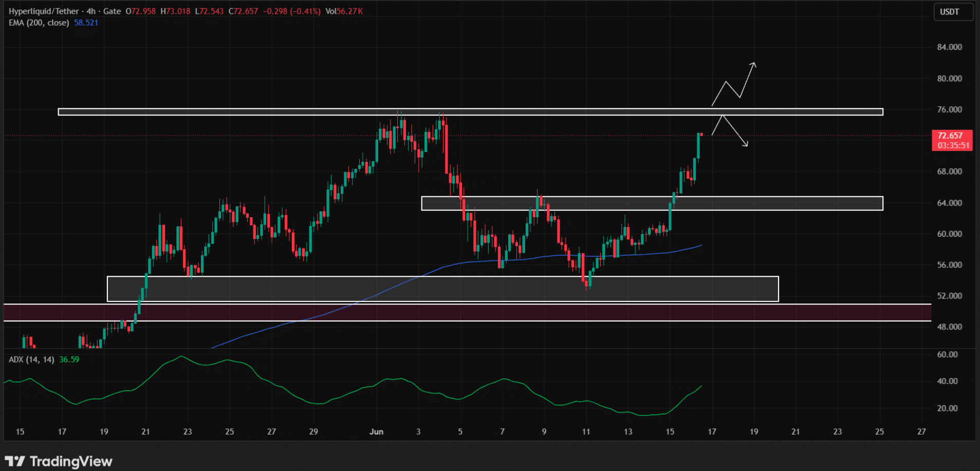Click the open price O72.958

[140, 11]
